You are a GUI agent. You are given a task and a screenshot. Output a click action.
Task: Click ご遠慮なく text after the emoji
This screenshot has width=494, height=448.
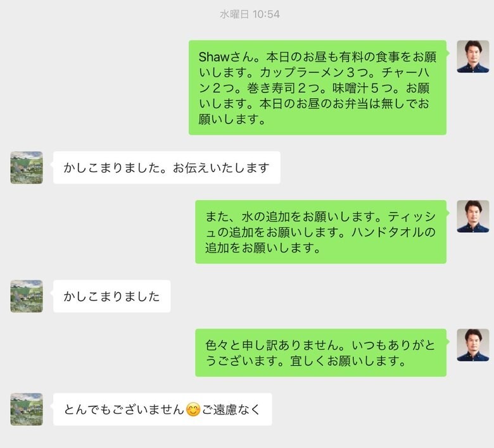[x=231, y=409]
